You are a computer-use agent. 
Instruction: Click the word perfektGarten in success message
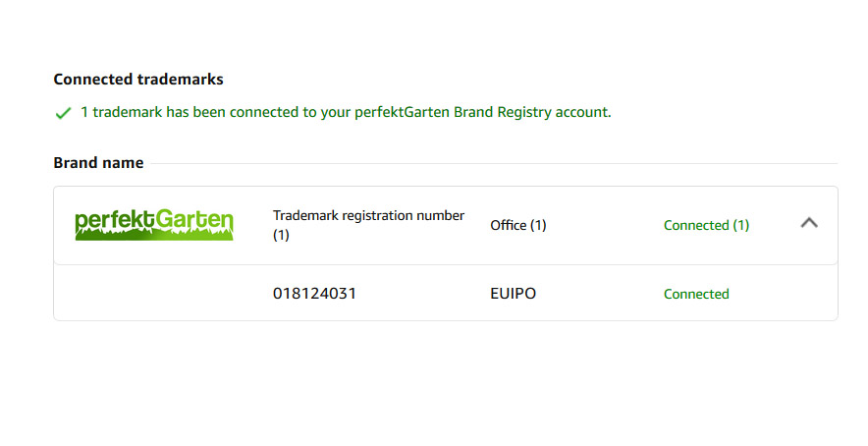pyautogui.click(x=402, y=112)
